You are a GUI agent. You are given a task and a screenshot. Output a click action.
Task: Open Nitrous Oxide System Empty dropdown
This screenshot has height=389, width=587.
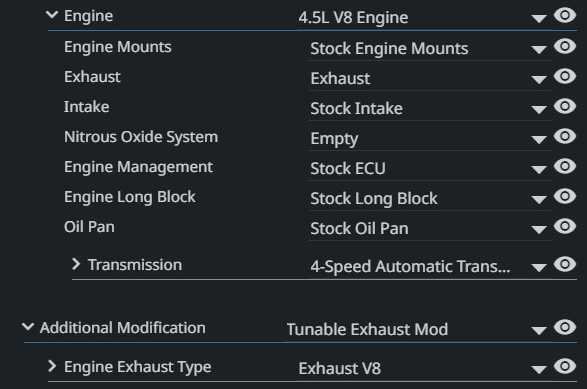click(x=430, y=139)
